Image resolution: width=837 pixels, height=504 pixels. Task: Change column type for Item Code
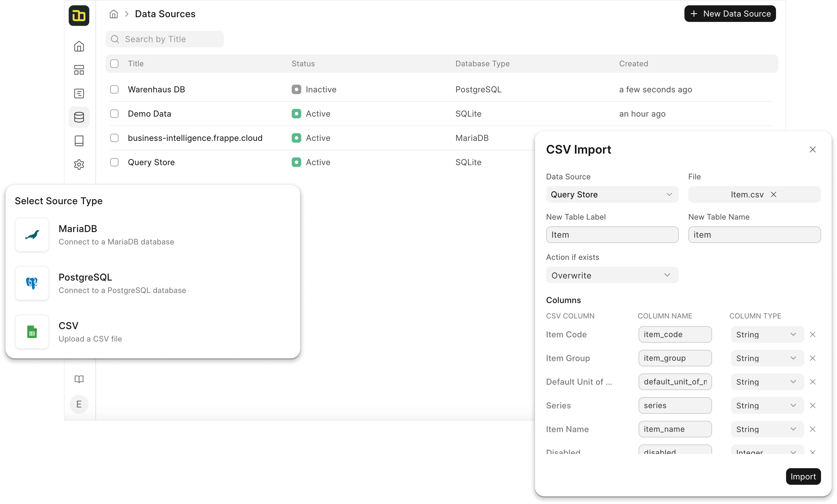[x=767, y=334]
